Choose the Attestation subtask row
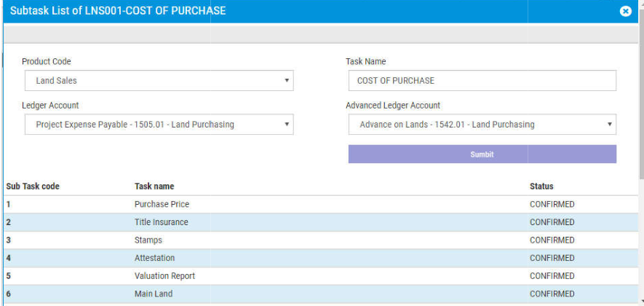 pos(154,258)
